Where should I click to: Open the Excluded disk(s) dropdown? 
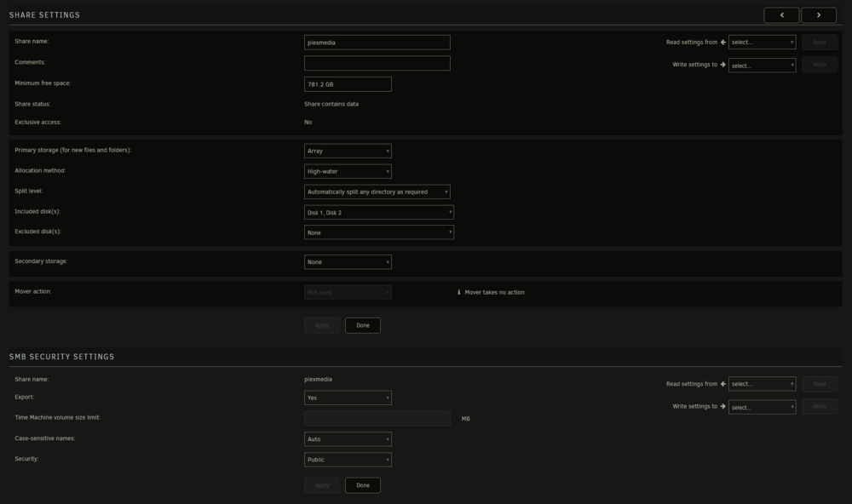click(x=379, y=232)
